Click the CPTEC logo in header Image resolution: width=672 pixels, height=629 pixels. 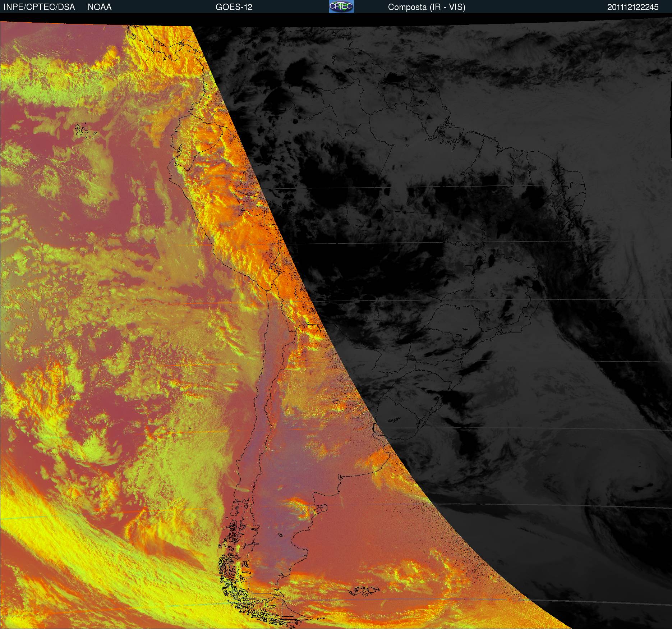341,6
